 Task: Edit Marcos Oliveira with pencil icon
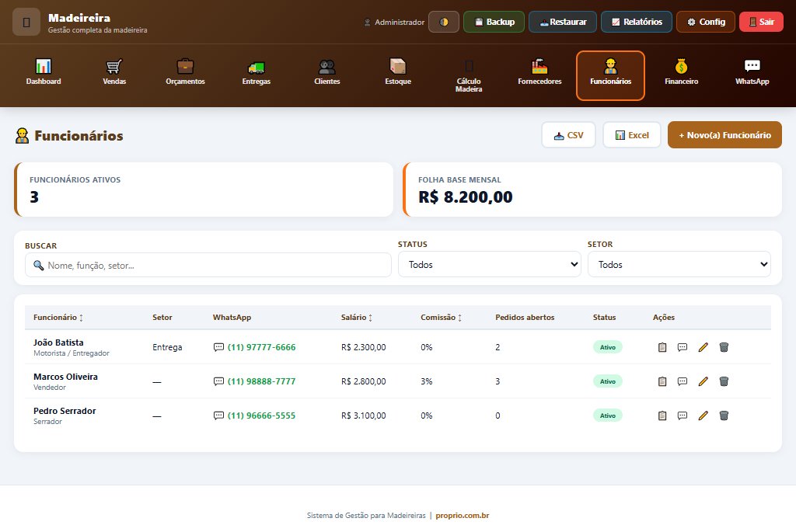703,381
